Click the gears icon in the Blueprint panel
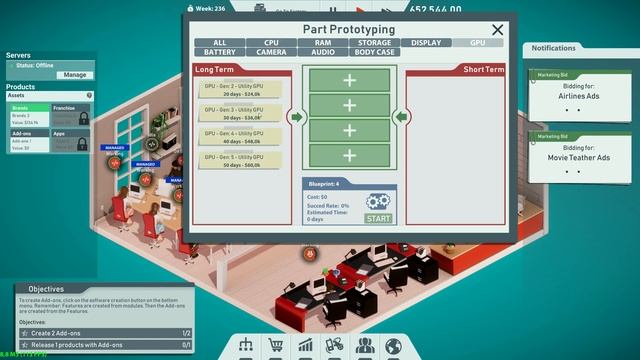The height and width of the screenshot is (360, 640). (x=378, y=201)
